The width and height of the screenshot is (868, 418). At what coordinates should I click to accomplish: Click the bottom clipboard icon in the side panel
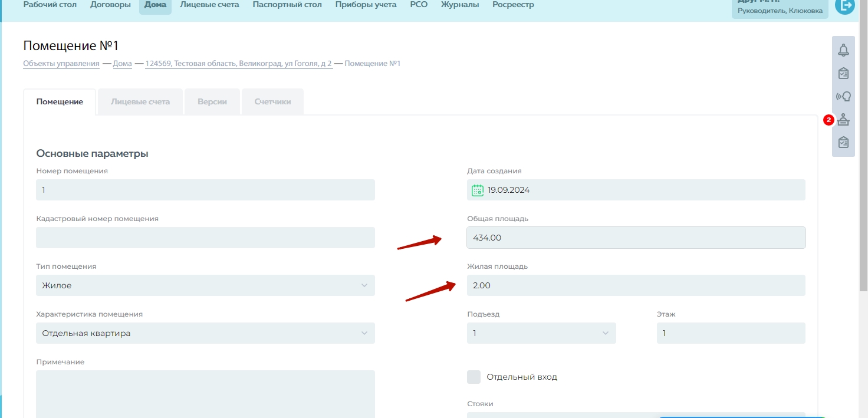click(843, 143)
